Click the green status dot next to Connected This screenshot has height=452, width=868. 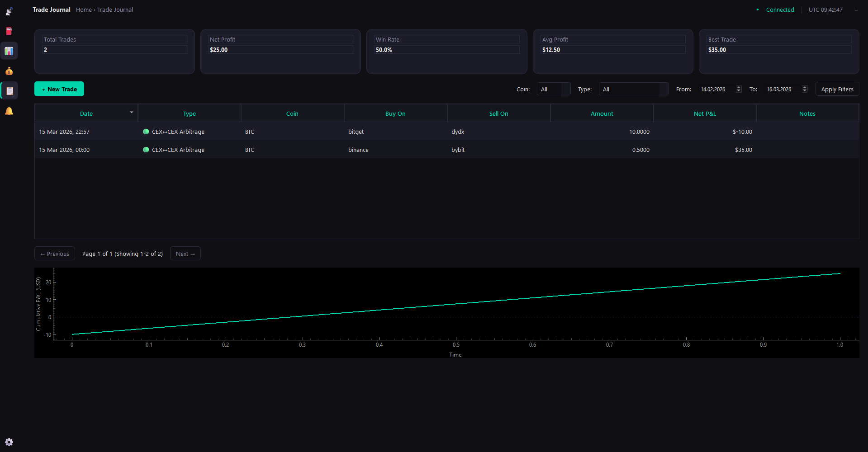tap(758, 9)
